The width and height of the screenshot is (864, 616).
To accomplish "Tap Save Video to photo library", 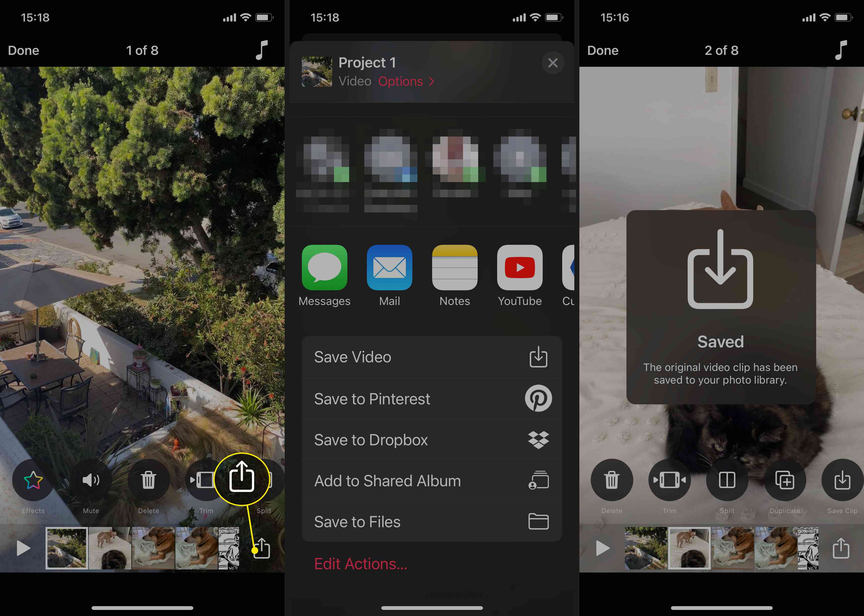I will point(432,356).
